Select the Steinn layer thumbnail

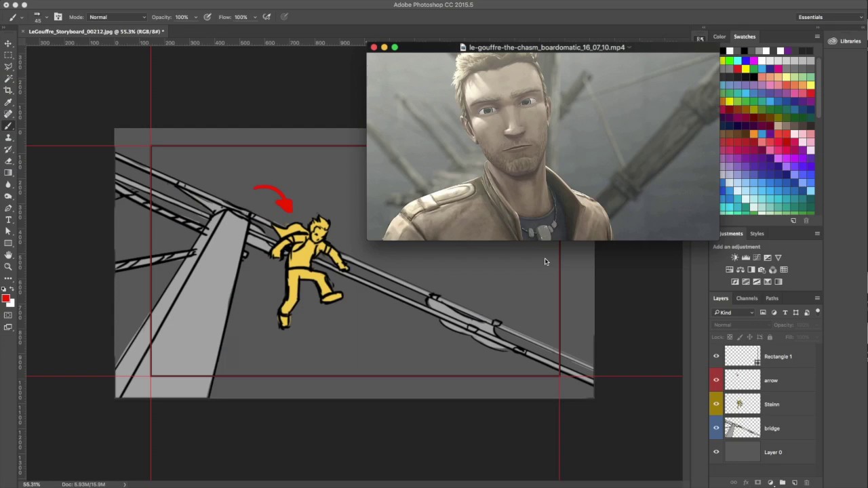[x=743, y=404]
